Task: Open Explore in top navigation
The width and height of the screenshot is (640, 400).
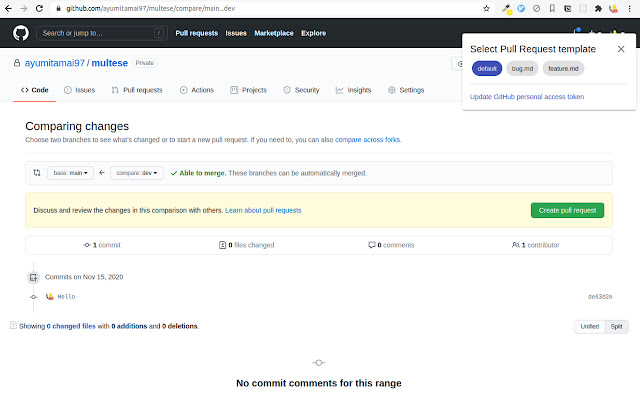Action: (x=313, y=33)
